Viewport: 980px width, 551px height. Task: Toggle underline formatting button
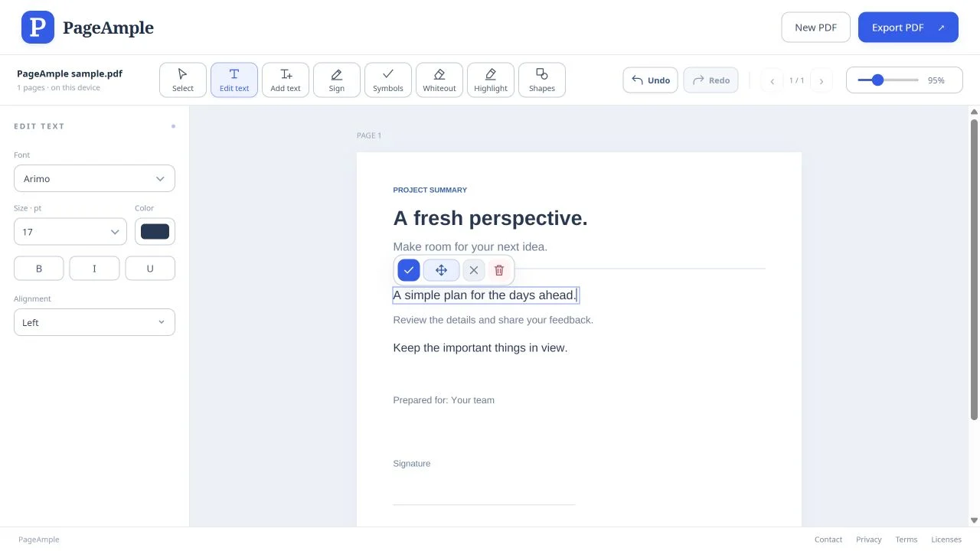[150, 269]
